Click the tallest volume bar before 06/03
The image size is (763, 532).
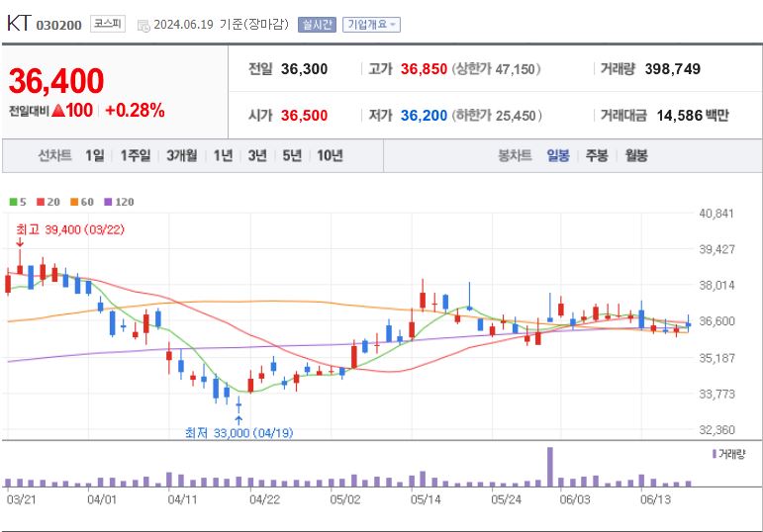click(x=550, y=467)
